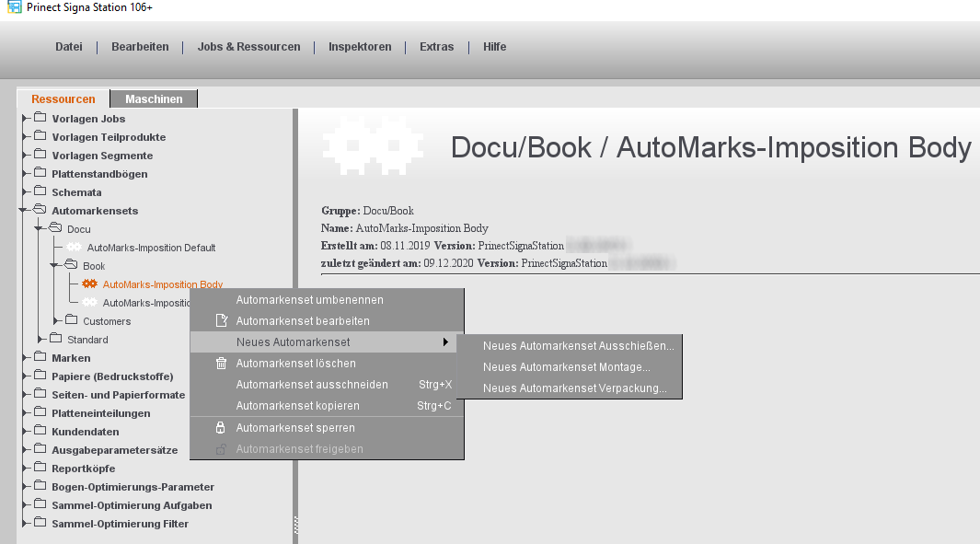Click the Standard folder icon
The image size is (980, 544).
point(56,338)
